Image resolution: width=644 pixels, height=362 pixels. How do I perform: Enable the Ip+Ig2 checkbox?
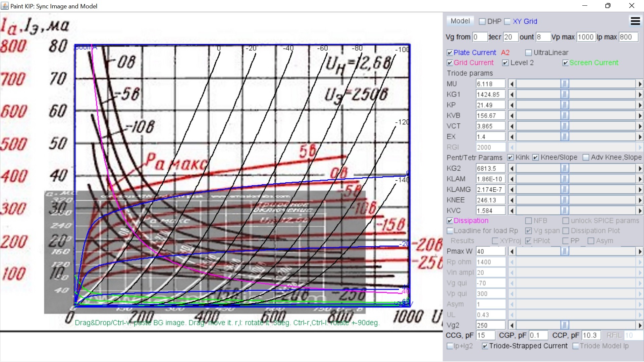click(450, 346)
